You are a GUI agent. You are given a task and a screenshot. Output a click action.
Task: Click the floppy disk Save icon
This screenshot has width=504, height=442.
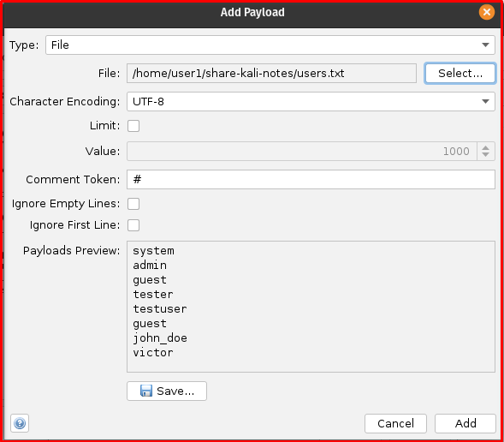(x=146, y=391)
